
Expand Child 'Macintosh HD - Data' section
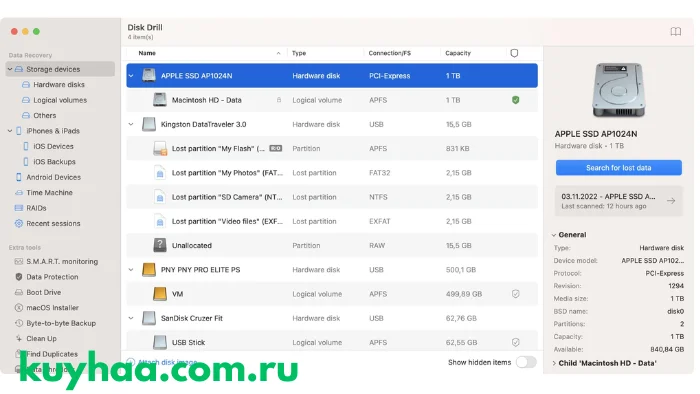point(554,363)
